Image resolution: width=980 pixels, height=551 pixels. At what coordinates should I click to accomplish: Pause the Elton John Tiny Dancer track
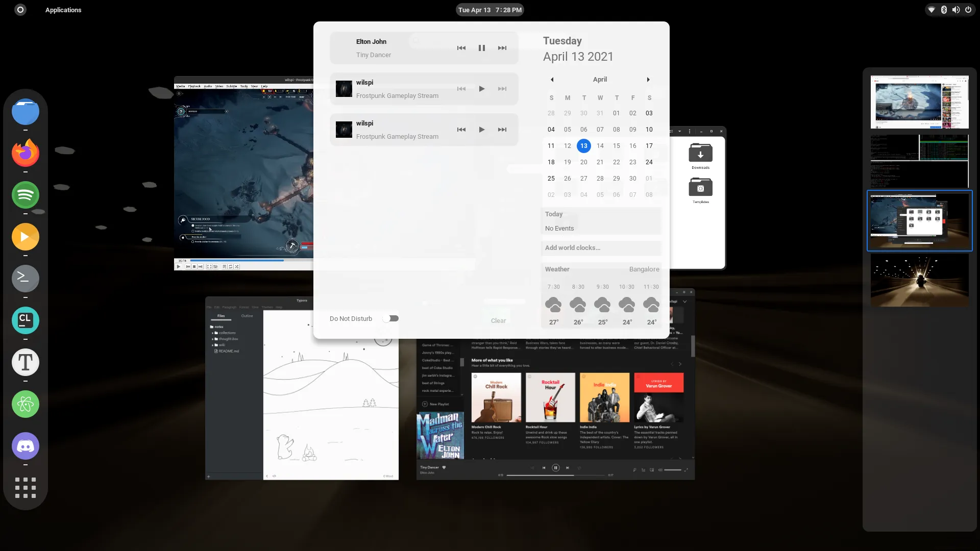point(481,48)
